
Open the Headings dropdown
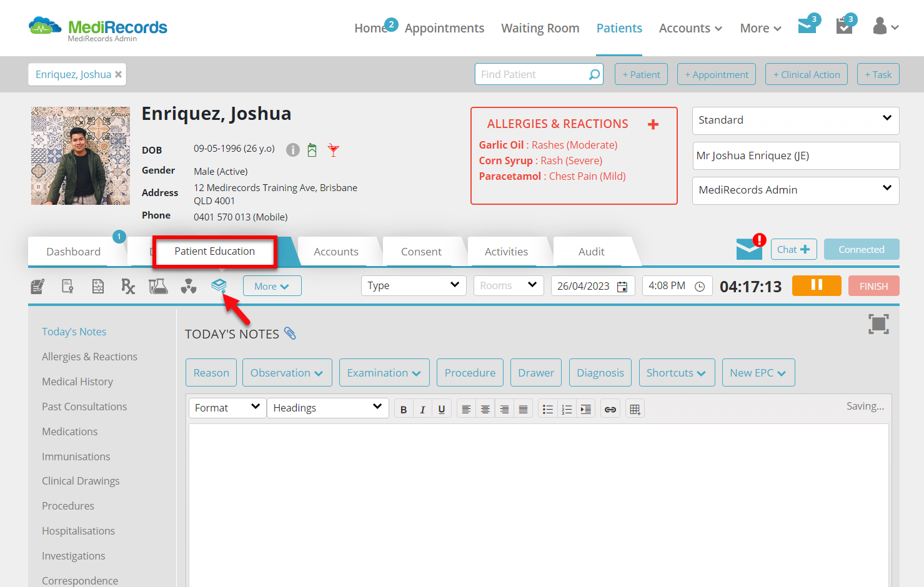[x=328, y=408]
